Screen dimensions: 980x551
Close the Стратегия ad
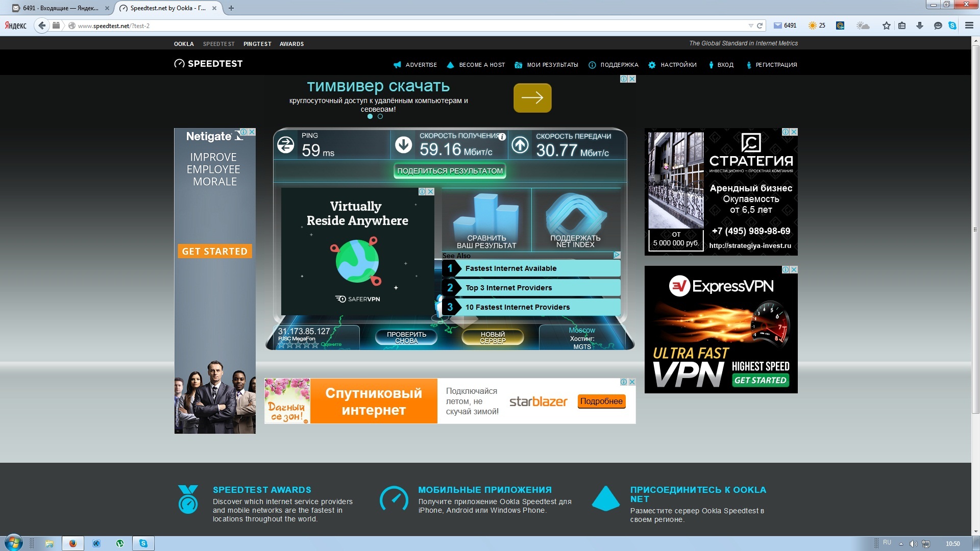pyautogui.click(x=794, y=132)
